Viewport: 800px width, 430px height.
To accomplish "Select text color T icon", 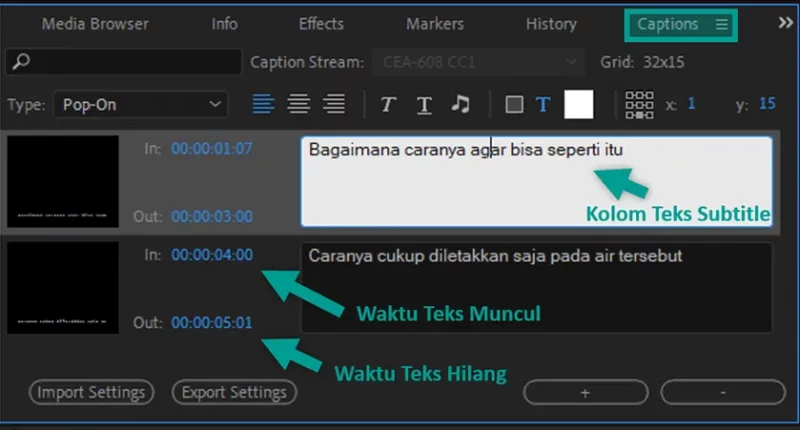I will tap(543, 105).
